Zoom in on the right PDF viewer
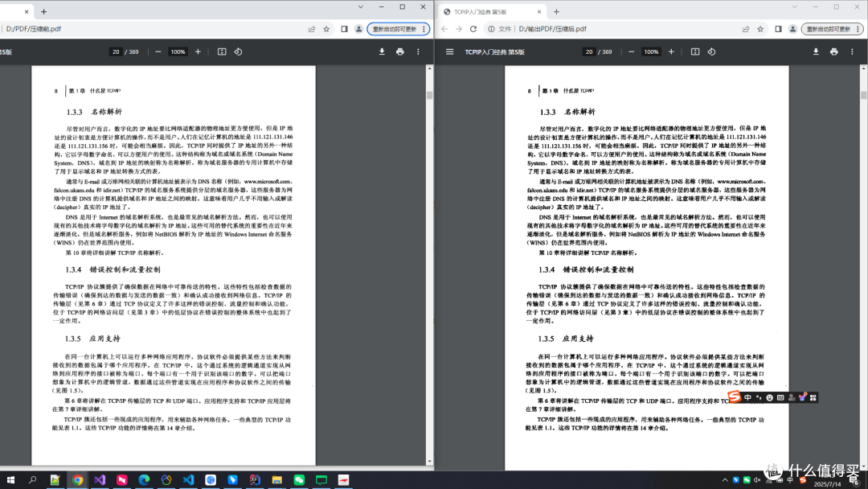The width and height of the screenshot is (868, 489). (x=671, y=51)
